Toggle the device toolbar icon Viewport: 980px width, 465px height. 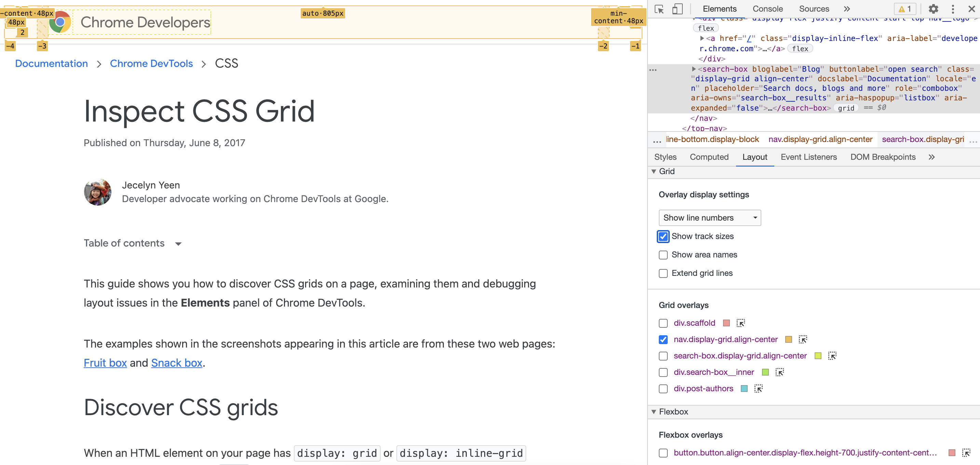678,9
